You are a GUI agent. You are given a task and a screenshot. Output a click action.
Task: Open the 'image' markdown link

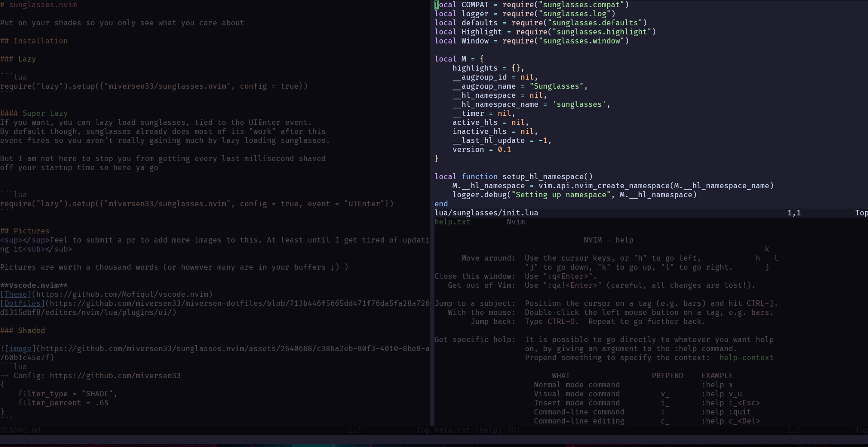[20, 348]
